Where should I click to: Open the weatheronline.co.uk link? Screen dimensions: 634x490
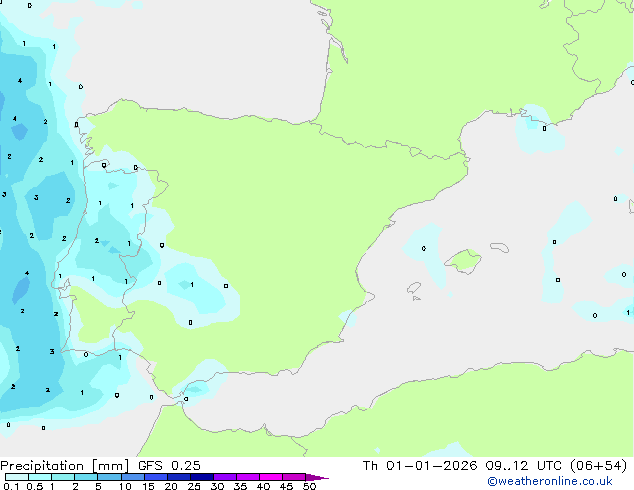coord(550,481)
